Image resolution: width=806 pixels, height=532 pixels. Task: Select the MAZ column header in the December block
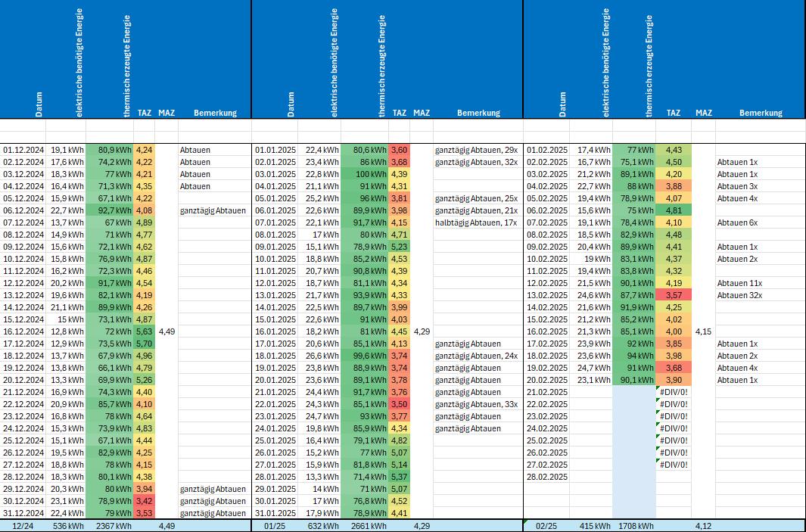pyautogui.click(x=166, y=113)
